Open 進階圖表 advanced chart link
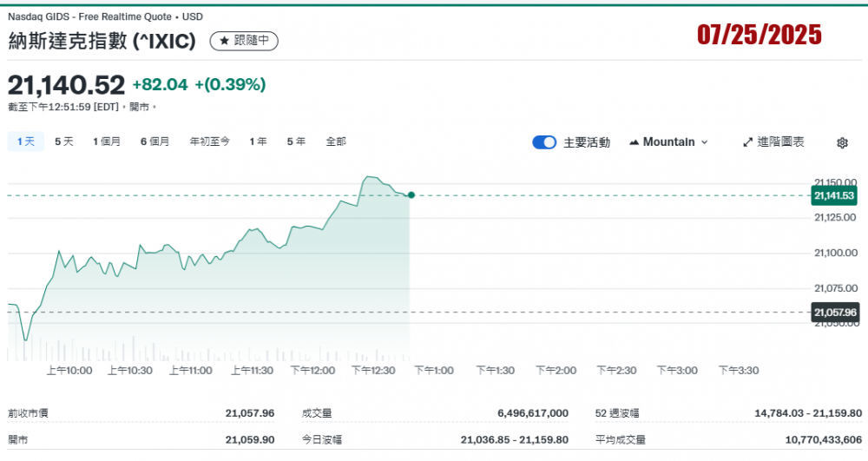Screen dimensions: 868x461 click(780, 142)
